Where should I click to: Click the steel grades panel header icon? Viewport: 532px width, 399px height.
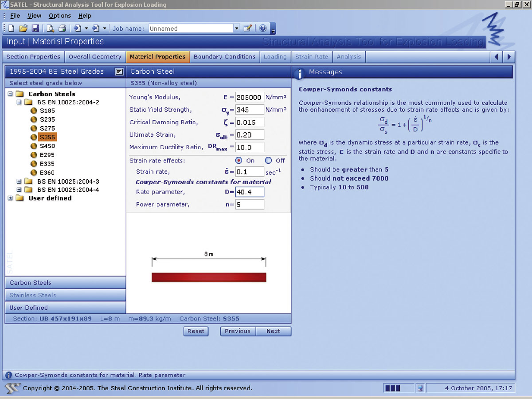(x=118, y=71)
